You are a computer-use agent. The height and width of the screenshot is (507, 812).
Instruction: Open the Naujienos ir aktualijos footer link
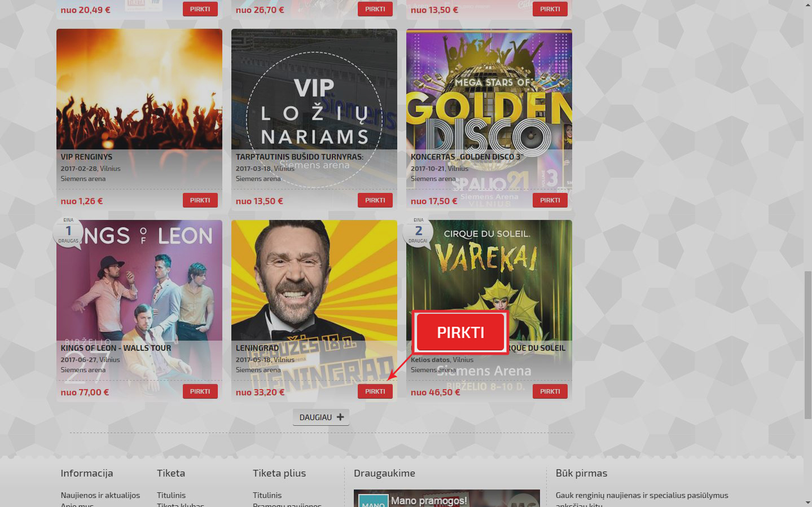[100, 495]
